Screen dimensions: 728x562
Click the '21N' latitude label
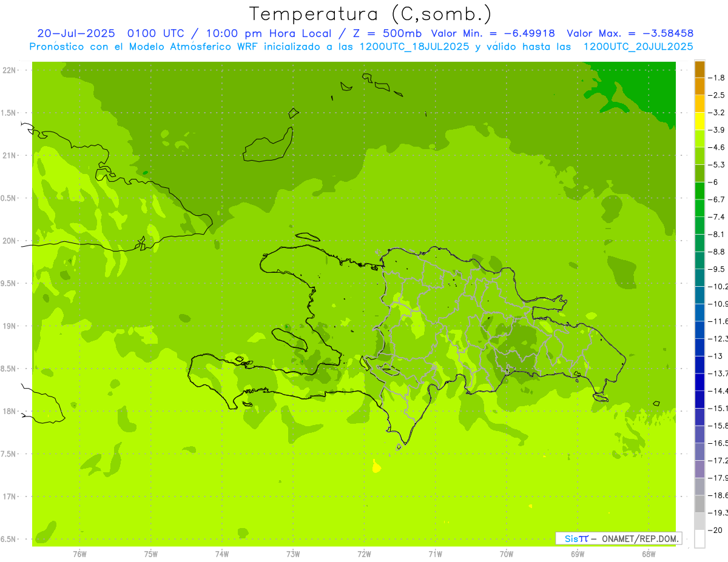coord(8,155)
